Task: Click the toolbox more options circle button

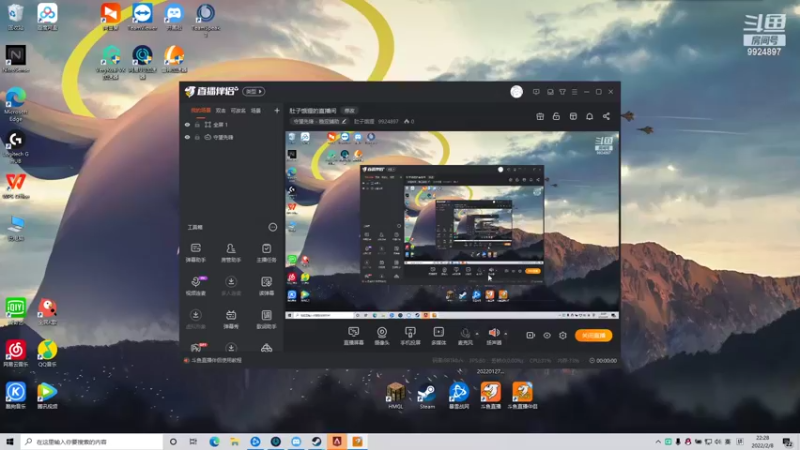Action: pos(272,227)
